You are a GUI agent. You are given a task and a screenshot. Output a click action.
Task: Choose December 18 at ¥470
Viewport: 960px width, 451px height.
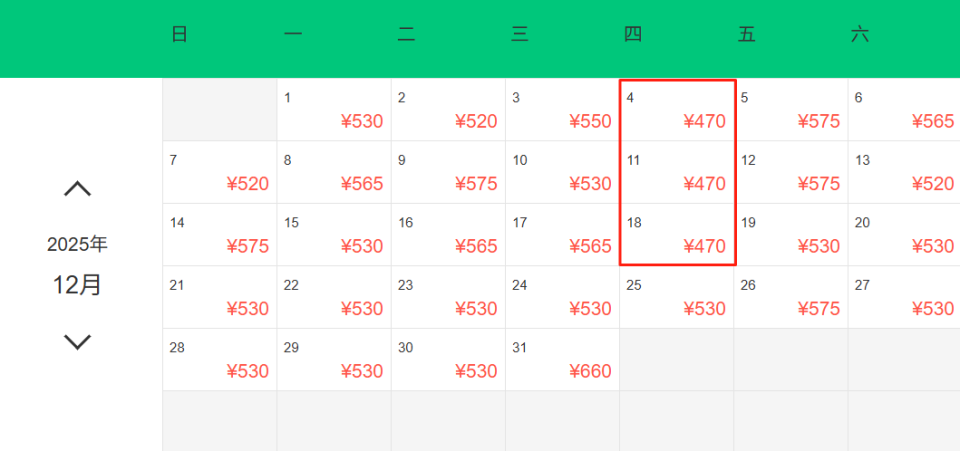pos(676,235)
